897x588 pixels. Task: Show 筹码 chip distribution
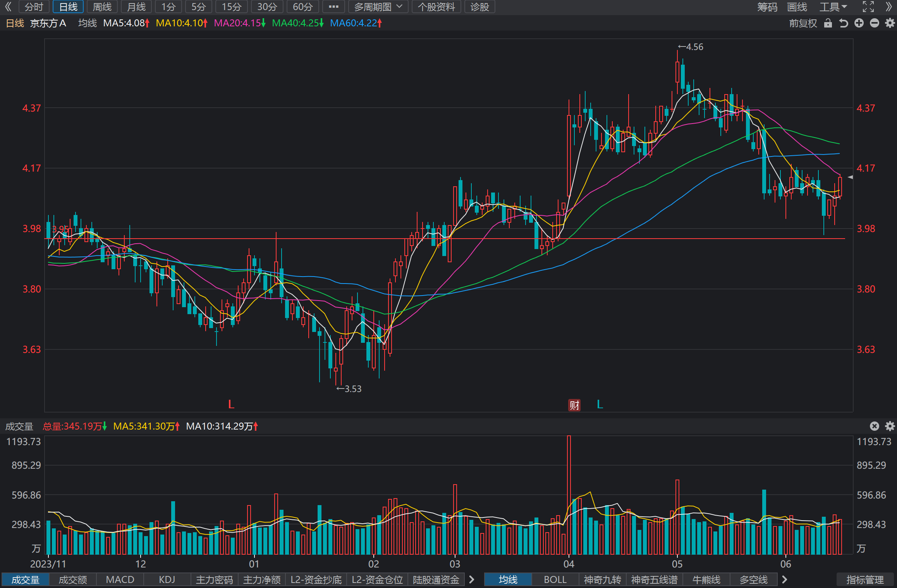point(767,7)
